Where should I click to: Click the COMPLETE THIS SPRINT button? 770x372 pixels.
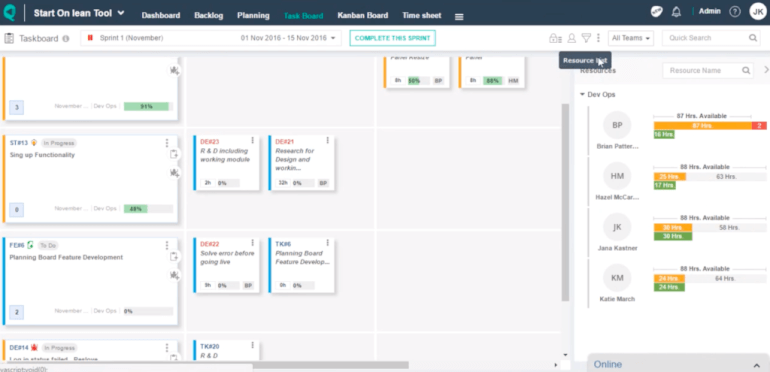(392, 38)
